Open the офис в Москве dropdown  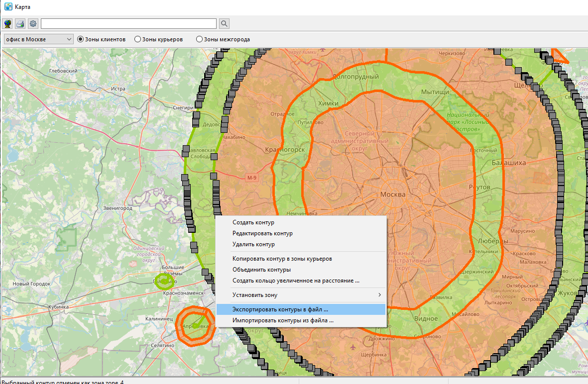tap(38, 39)
